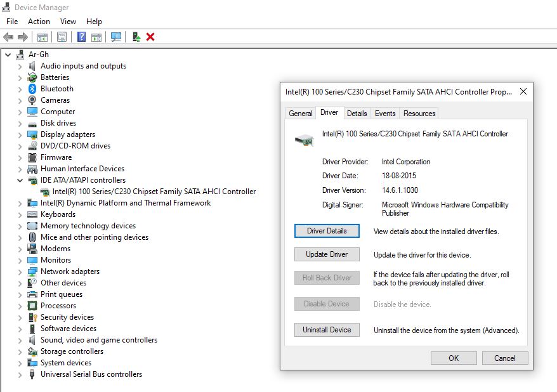Screen dimensions: 557x392
Task: Expand the Disk drives category arrow
Action: click(20, 123)
